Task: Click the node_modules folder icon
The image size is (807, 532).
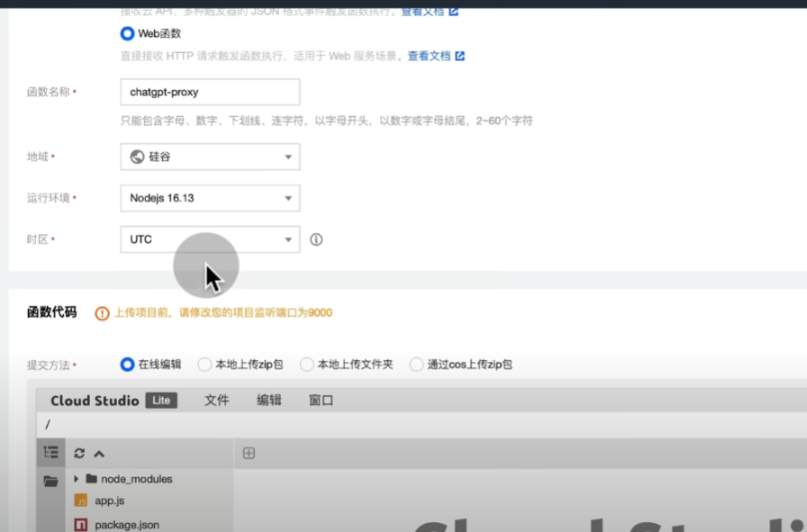Action: click(x=92, y=479)
